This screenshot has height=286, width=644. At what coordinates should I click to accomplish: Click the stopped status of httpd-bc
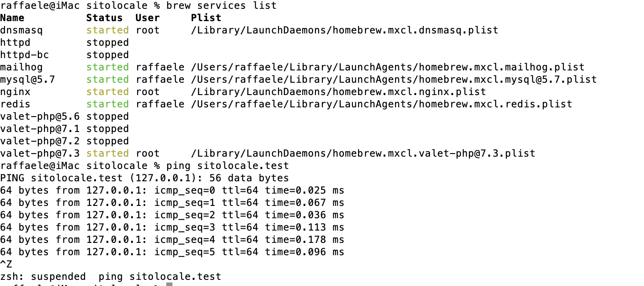[x=107, y=55]
